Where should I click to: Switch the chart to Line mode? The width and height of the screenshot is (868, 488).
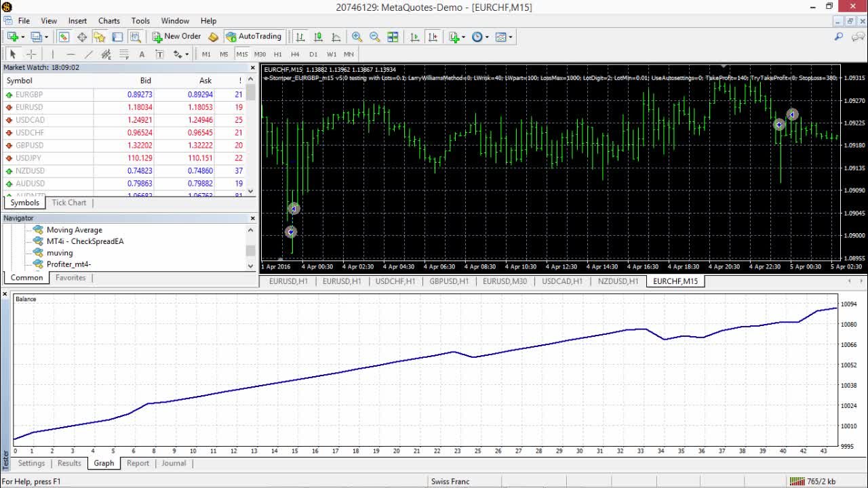[336, 37]
